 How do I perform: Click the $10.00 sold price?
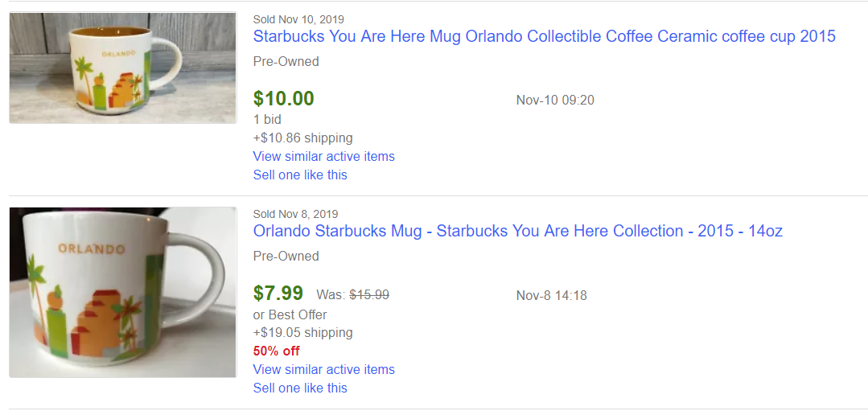pyautogui.click(x=283, y=99)
